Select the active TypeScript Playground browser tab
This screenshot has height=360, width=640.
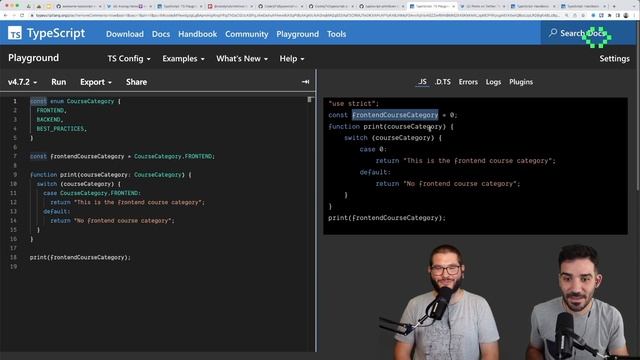(433, 6)
